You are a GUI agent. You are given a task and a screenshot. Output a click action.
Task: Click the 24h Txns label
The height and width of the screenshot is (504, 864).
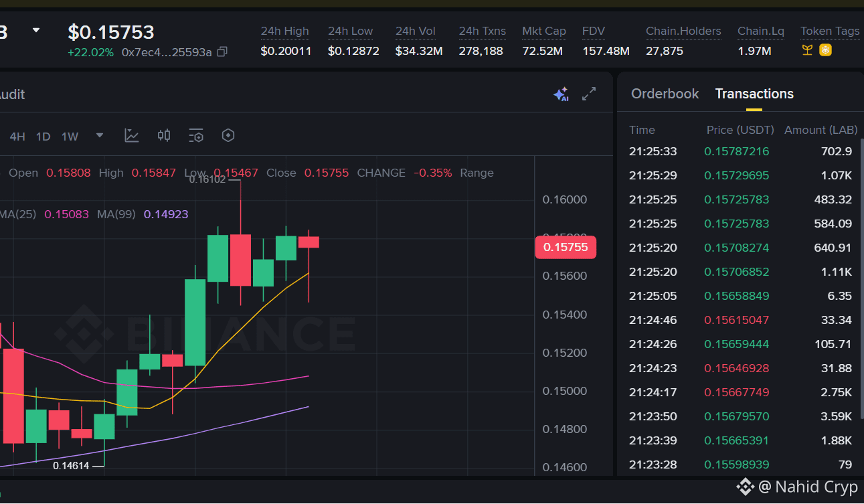[x=483, y=31]
